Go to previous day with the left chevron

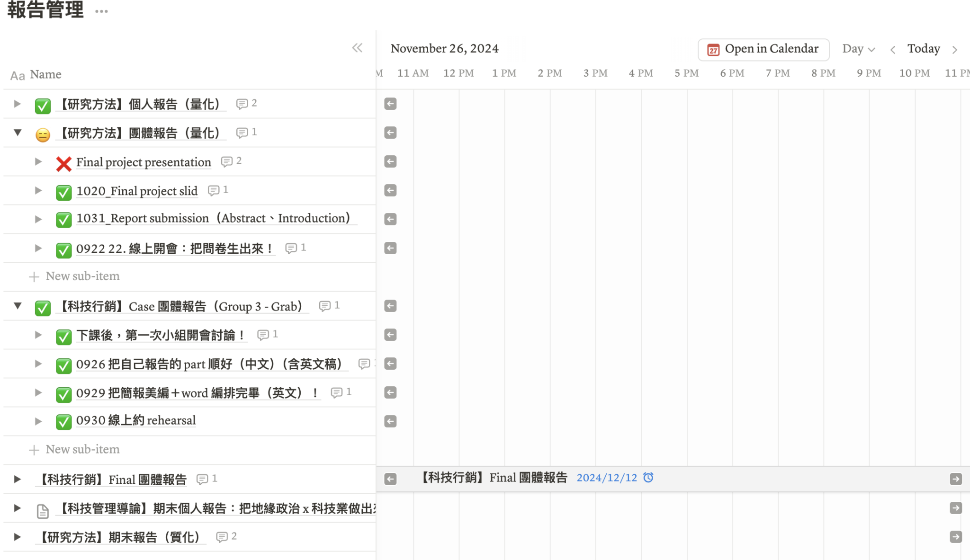point(893,49)
